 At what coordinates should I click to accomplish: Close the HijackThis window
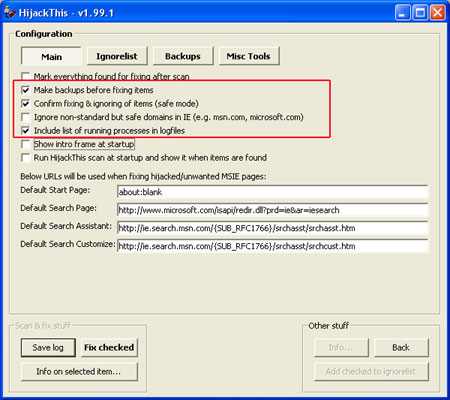(438, 13)
